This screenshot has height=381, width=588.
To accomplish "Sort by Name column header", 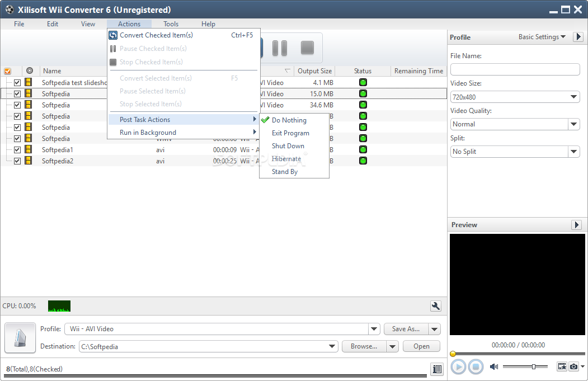I will point(52,71).
